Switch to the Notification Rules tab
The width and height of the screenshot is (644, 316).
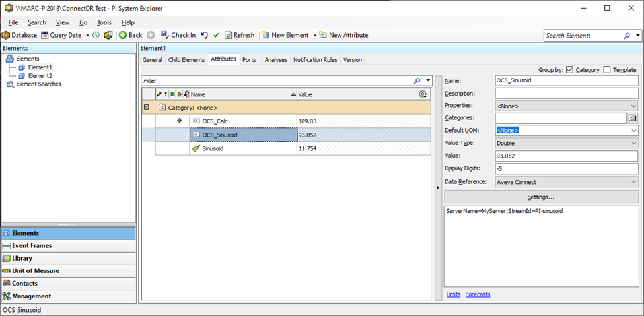(316, 60)
